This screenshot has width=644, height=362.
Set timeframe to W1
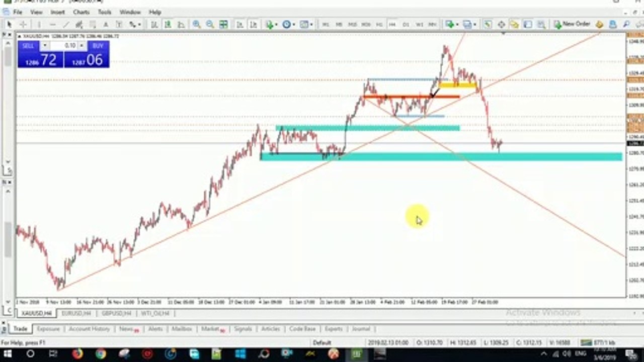420,24
